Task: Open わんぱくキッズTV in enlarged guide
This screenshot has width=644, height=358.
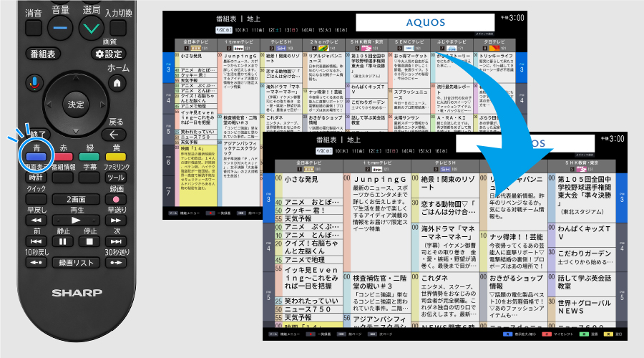Action: 582,235
